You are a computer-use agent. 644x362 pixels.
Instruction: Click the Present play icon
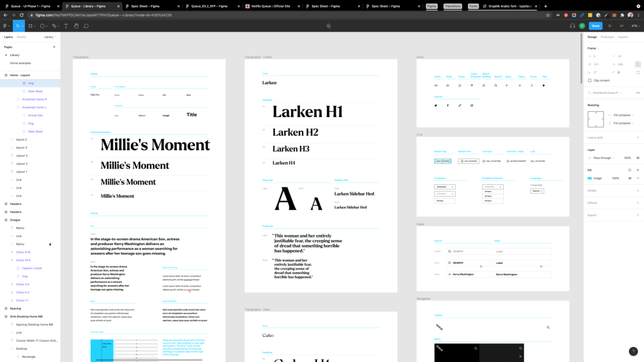pos(609,26)
